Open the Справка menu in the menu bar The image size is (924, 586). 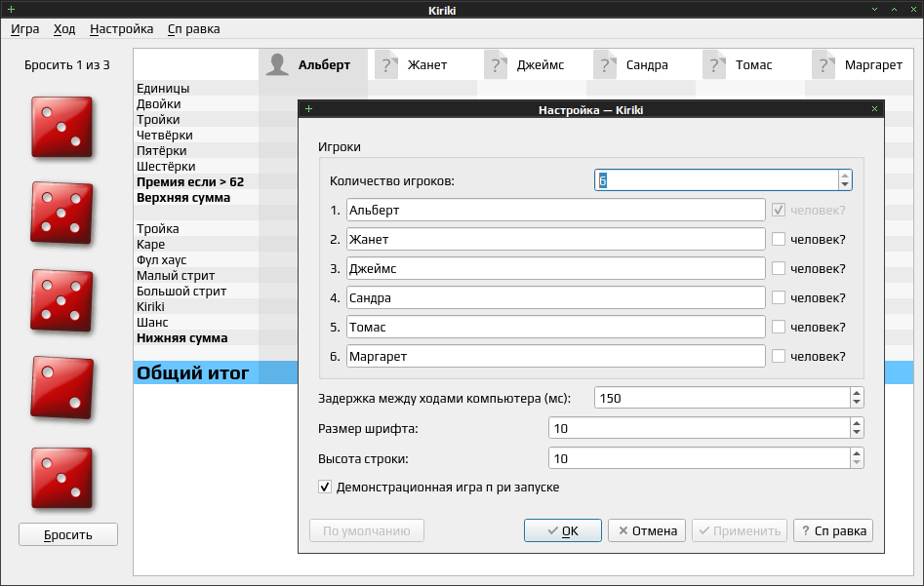(194, 29)
